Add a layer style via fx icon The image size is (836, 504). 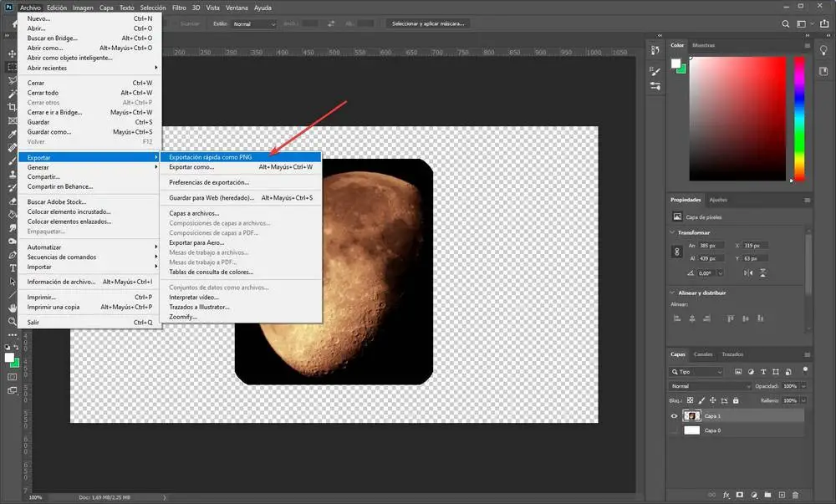click(x=726, y=494)
